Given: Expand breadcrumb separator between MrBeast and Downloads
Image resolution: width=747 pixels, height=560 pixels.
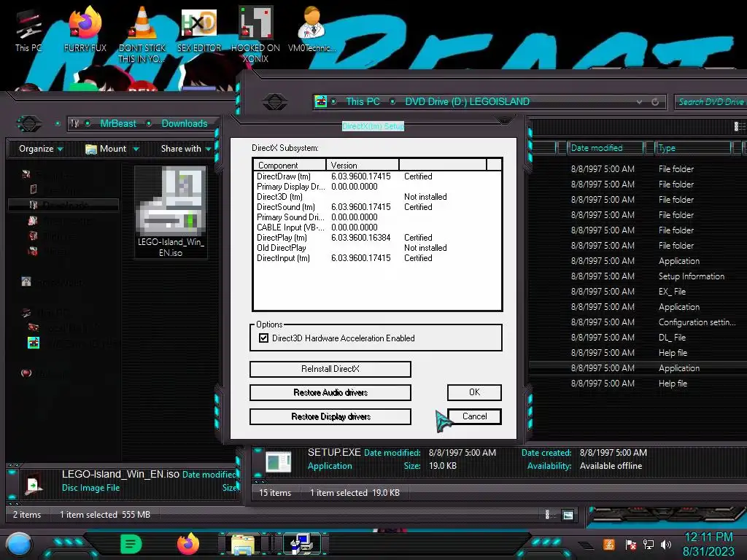Looking at the screenshot, I should [x=149, y=124].
